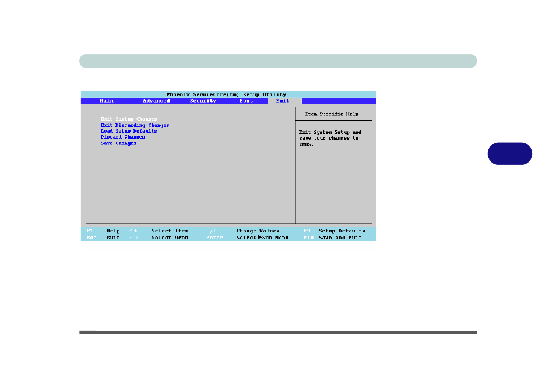This screenshot has height=392, width=556.
Task: Click the Select Item legend text
Action: click(x=170, y=231)
